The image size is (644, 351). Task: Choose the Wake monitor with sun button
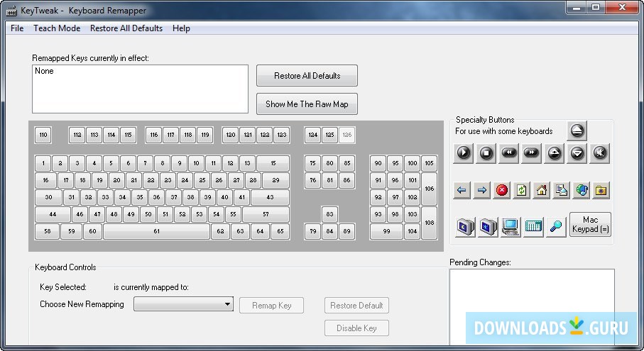[x=488, y=227]
